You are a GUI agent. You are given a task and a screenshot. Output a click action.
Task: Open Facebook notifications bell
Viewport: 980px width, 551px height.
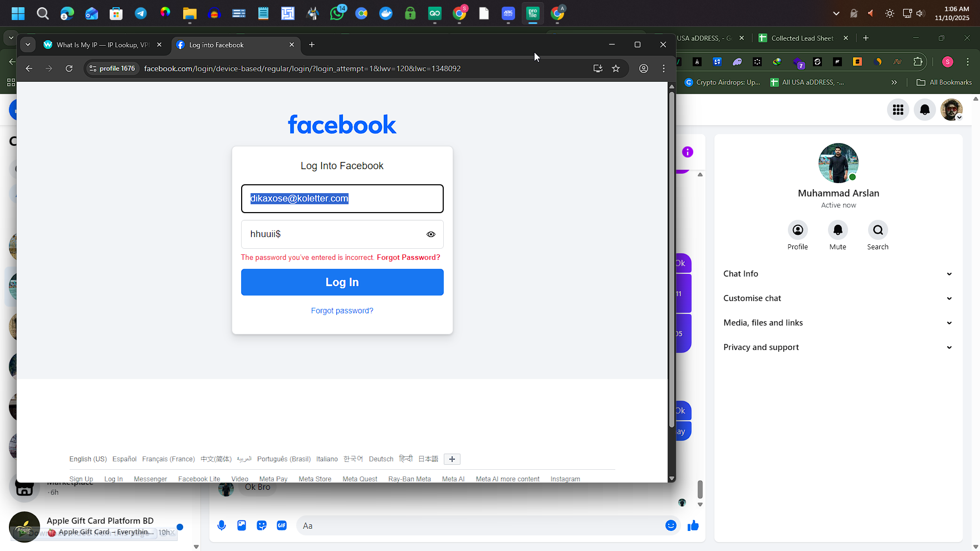click(x=925, y=110)
